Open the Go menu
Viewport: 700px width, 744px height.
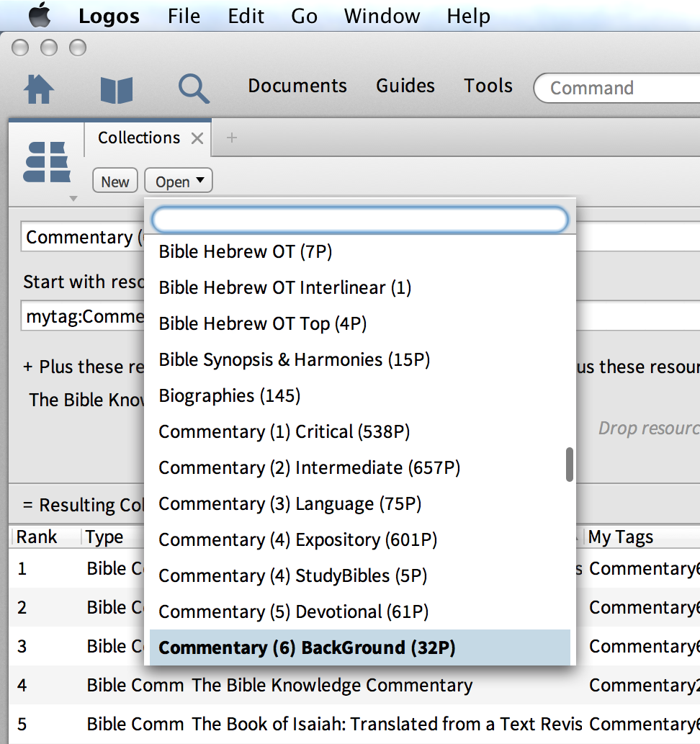pyautogui.click(x=304, y=16)
